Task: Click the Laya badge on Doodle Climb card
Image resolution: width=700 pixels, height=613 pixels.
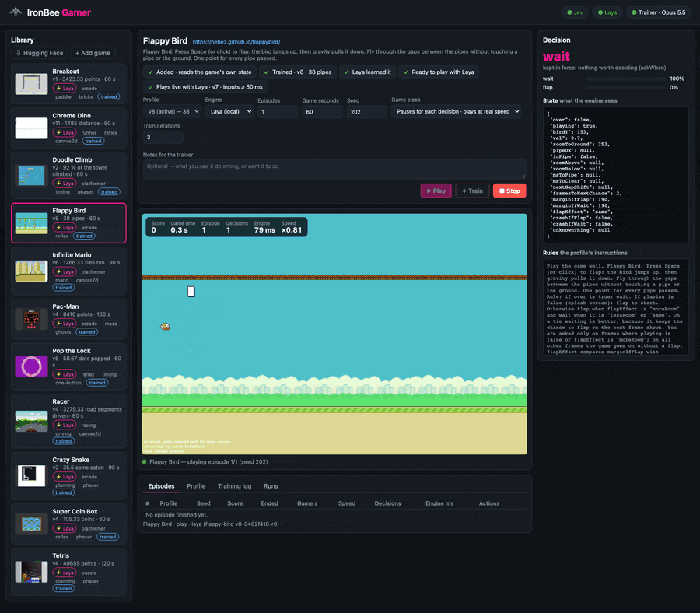Action: (65, 184)
